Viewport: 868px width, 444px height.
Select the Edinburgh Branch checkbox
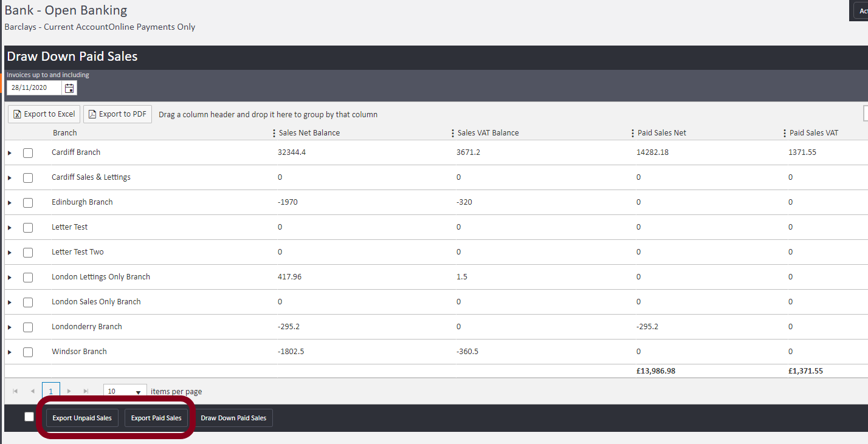pos(28,203)
